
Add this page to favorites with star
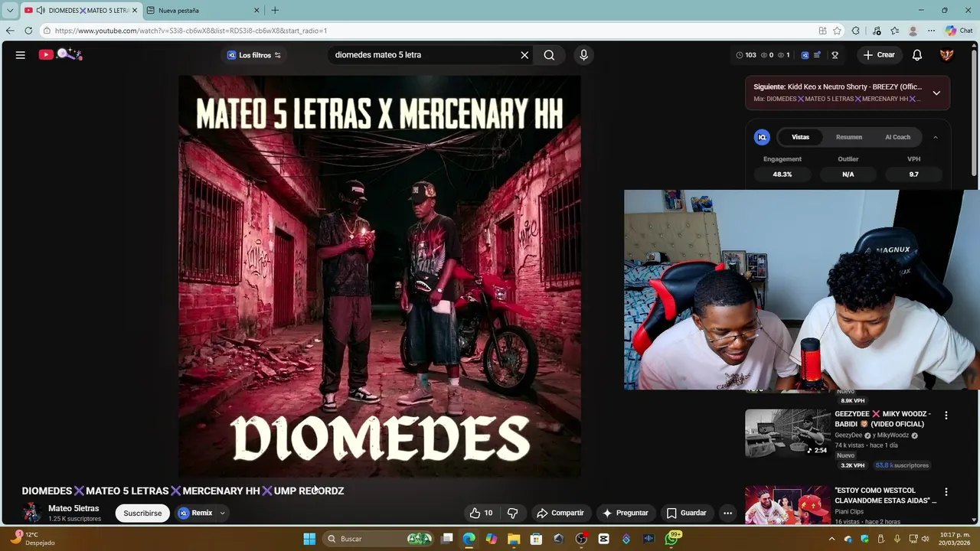pyautogui.click(x=837, y=31)
